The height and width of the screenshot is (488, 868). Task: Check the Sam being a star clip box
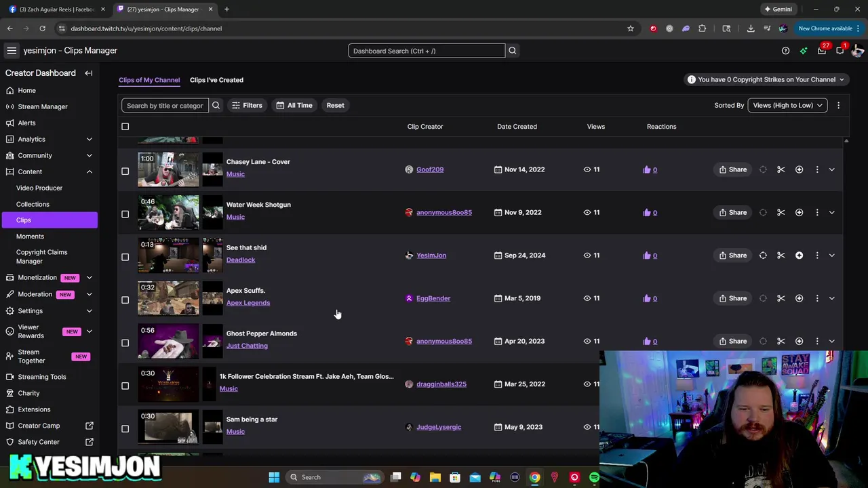(125, 428)
